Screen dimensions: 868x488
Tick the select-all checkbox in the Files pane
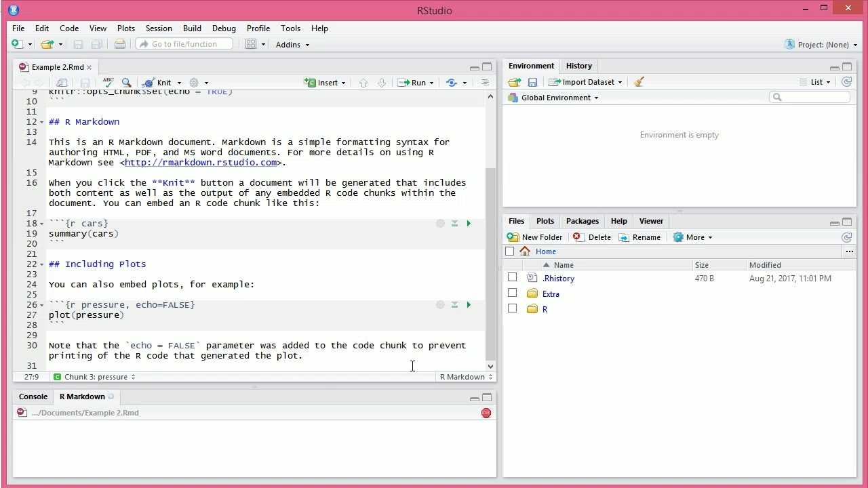point(510,251)
